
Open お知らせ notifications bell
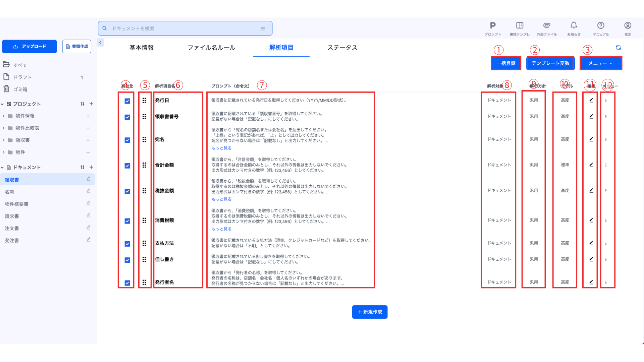coord(574,26)
